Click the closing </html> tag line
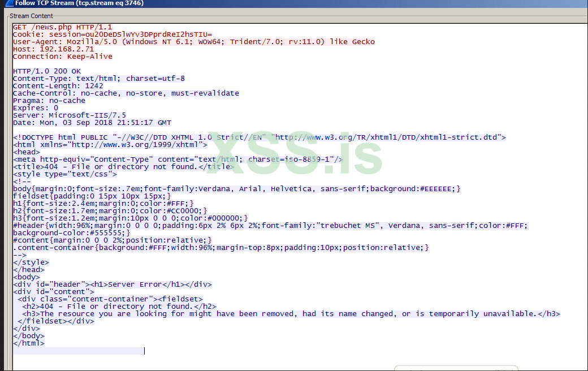The image size is (588, 371). (x=28, y=343)
